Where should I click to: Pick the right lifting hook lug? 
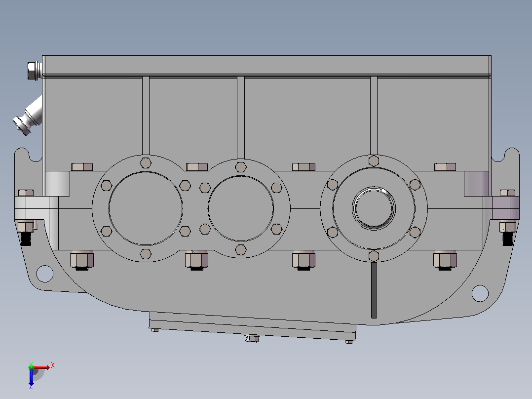505,155
